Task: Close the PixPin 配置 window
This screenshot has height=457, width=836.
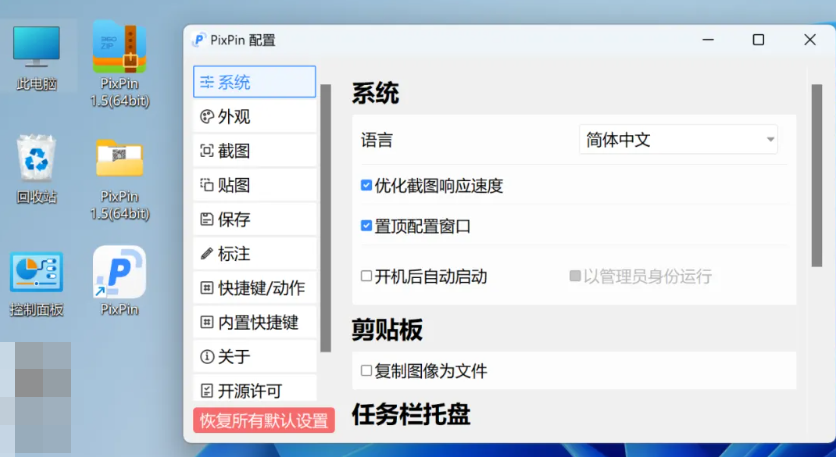Action: click(x=810, y=40)
